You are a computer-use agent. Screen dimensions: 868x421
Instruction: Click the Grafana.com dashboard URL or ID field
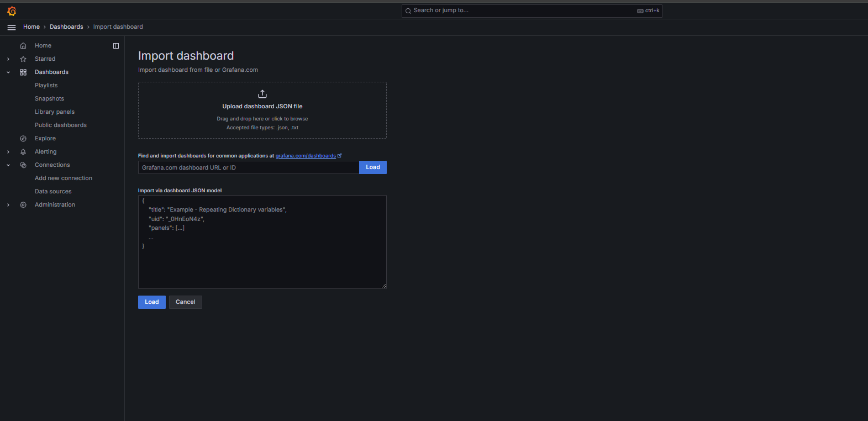249,167
